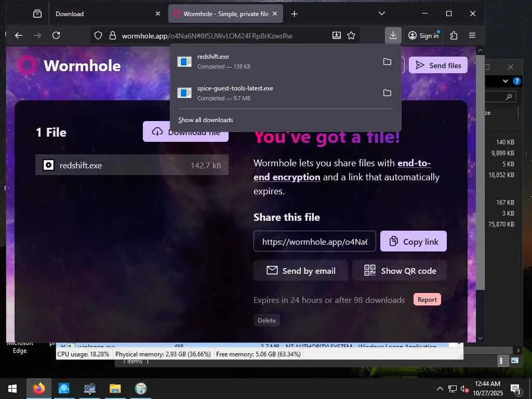This screenshot has height=399, width=532.
Task: Click the Firefox back arrow
Action: tap(19, 36)
